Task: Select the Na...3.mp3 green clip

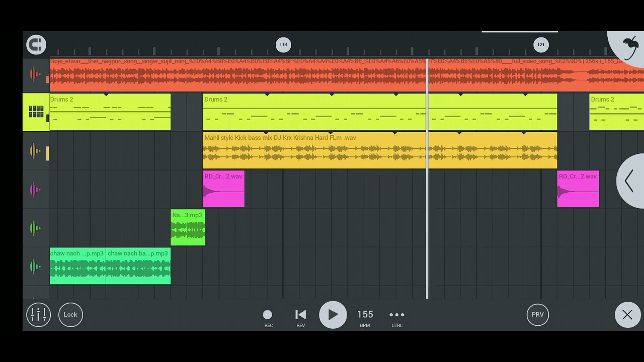Action: click(188, 228)
